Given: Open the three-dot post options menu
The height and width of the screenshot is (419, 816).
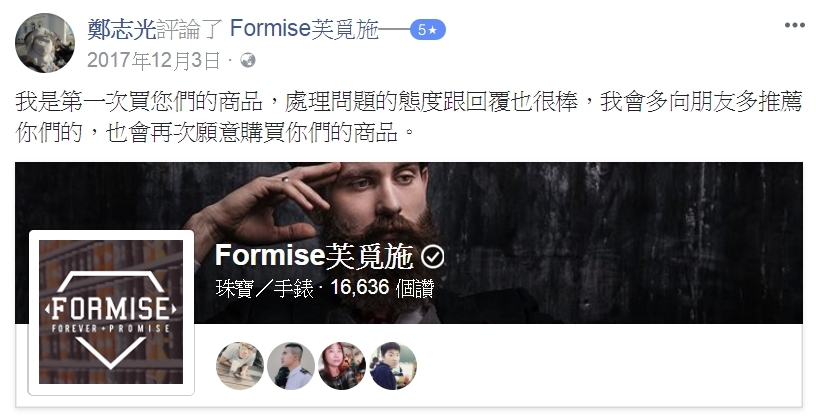Looking at the screenshot, I should click(794, 26).
